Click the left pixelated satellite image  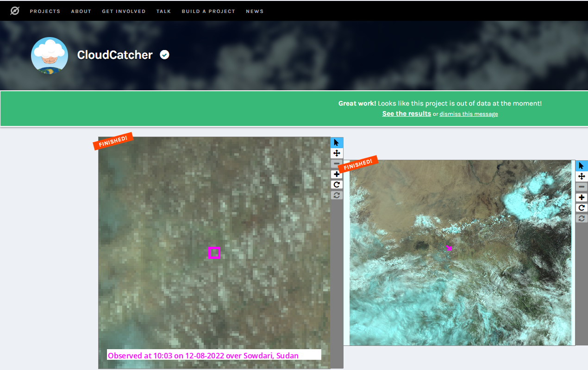point(214,252)
